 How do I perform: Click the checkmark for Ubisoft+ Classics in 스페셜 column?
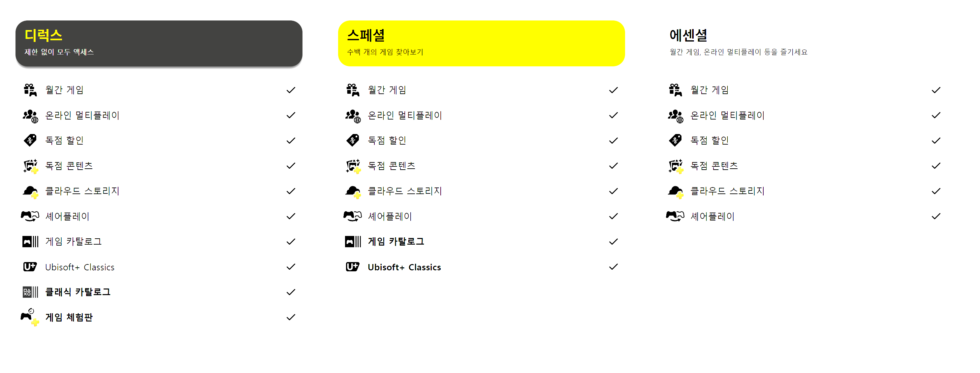[x=613, y=267]
